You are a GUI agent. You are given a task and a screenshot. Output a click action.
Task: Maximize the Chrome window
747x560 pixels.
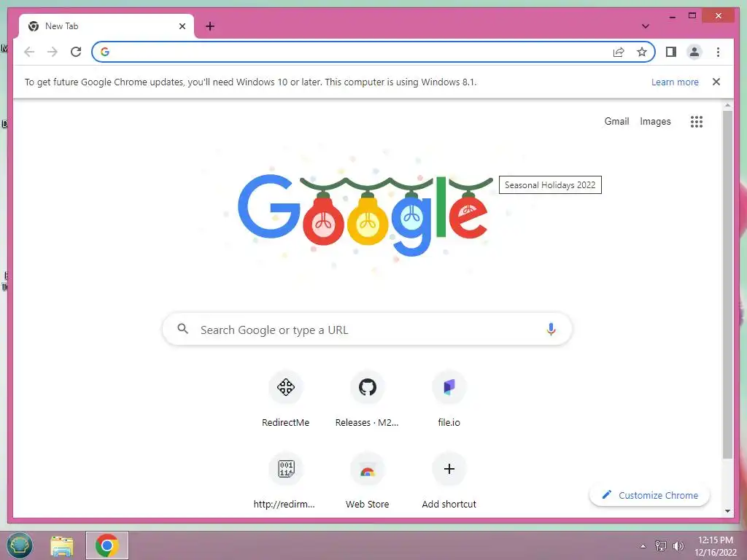point(692,16)
